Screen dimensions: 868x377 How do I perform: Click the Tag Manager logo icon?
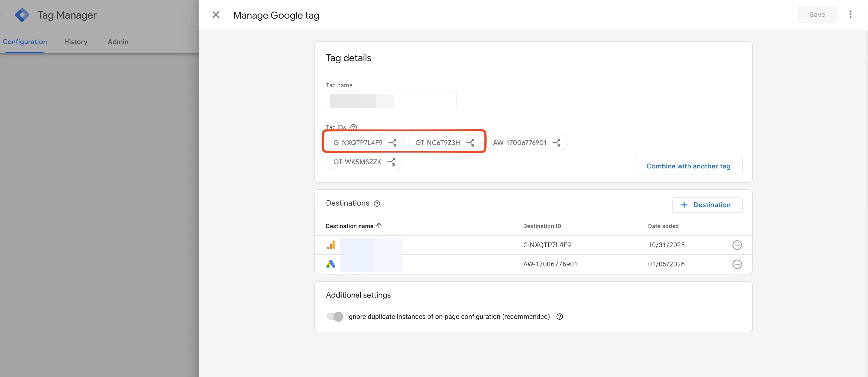pyautogui.click(x=22, y=15)
